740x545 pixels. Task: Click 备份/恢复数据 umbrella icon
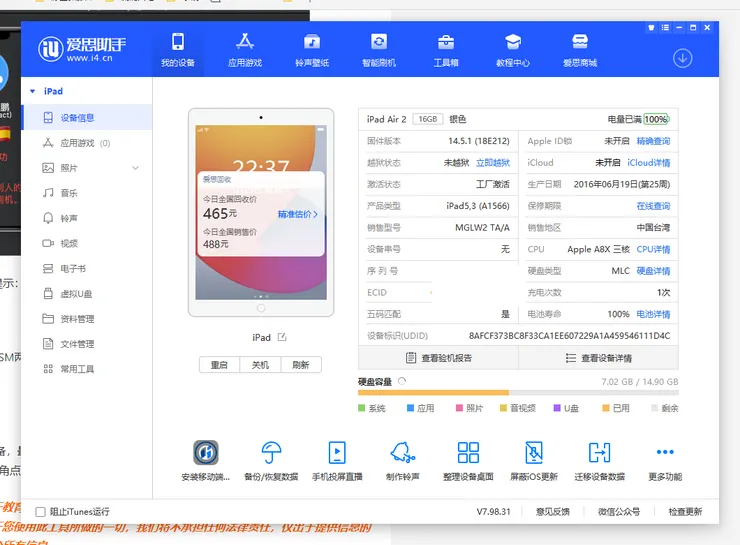tap(271, 453)
